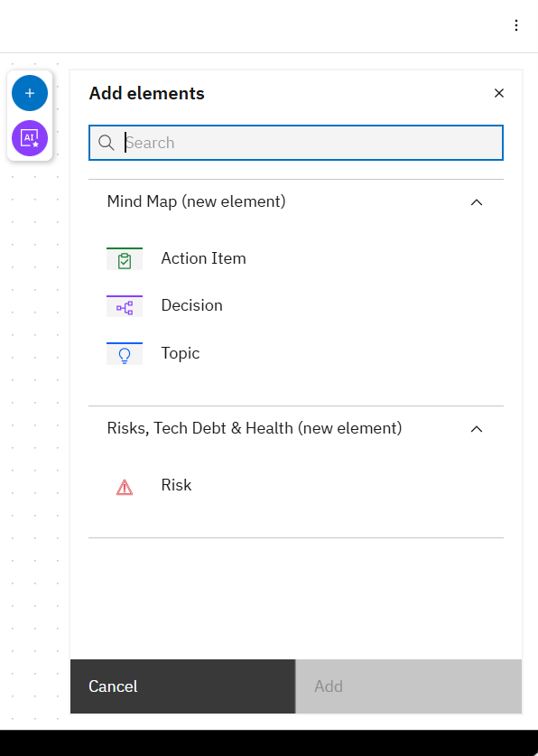Image resolution: width=538 pixels, height=756 pixels.
Task: Select the Decision element
Action: coord(296,306)
